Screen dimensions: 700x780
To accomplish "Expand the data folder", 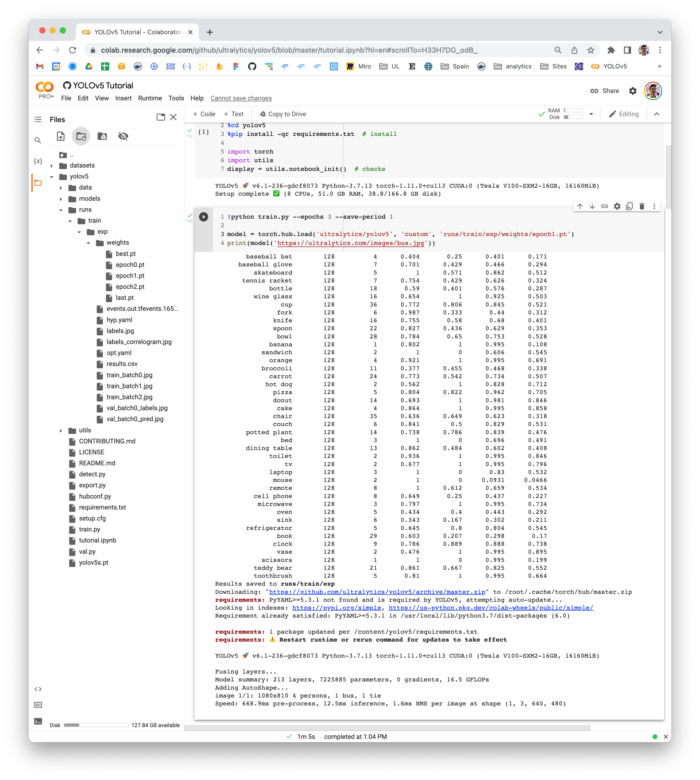I will (61, 188).
